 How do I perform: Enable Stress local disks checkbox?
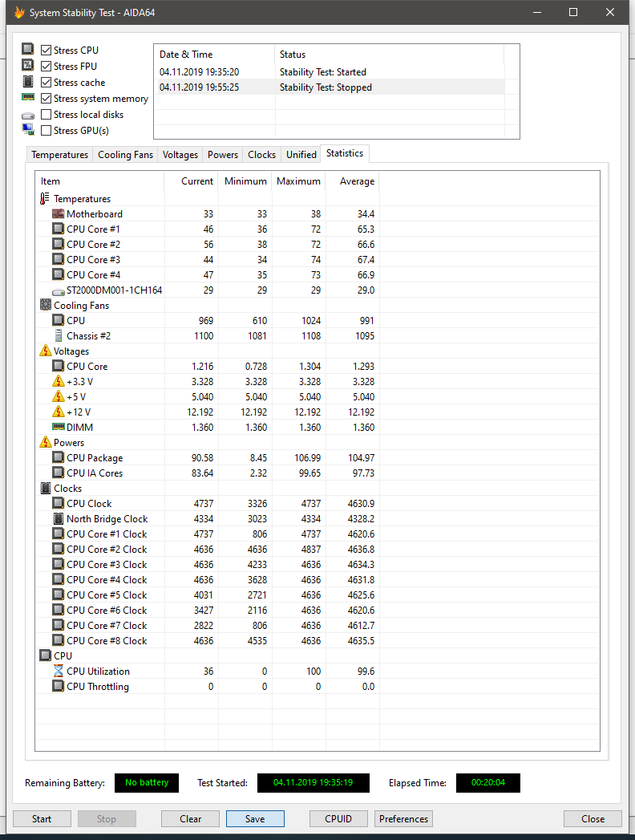[x=46, y=114]
